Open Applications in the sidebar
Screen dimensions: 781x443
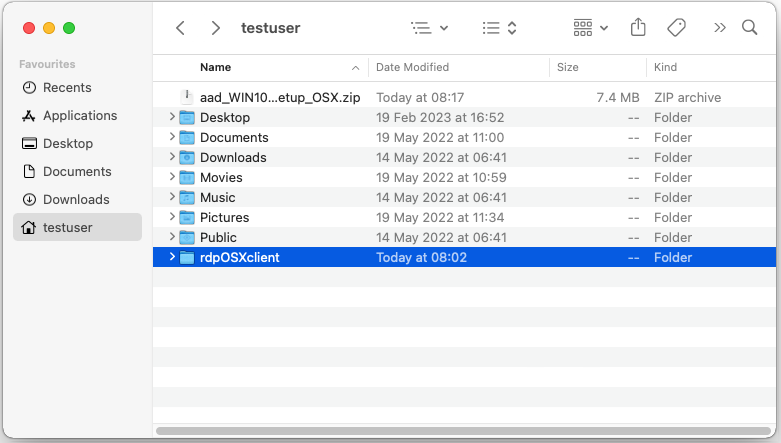coord(79,115)
